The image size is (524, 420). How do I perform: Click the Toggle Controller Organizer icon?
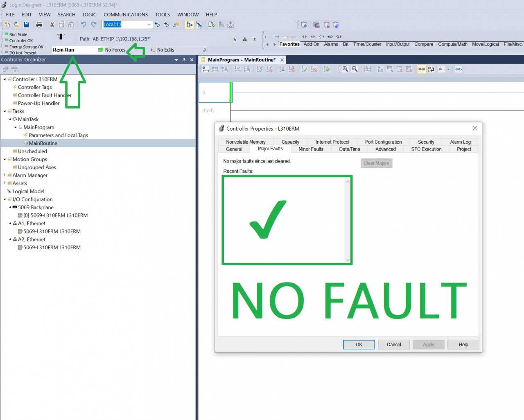pyautogui.click(x=190, y=25)
